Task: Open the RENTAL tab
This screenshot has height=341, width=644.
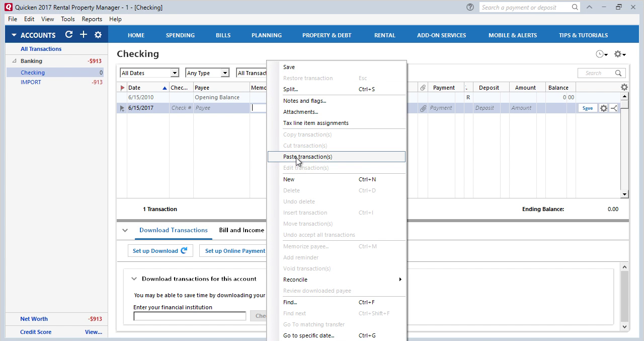Action: tap(384, 35)
